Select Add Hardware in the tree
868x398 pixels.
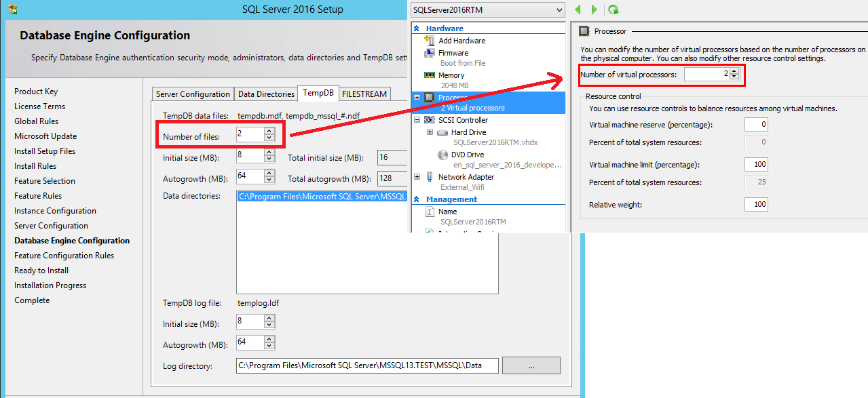point(461,41)
